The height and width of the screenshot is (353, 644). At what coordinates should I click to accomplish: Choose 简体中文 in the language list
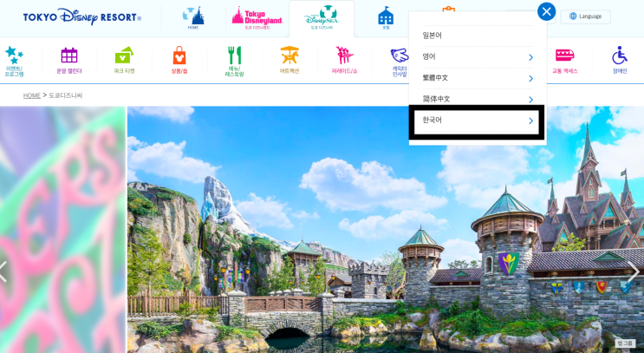(x=478, y=100)
